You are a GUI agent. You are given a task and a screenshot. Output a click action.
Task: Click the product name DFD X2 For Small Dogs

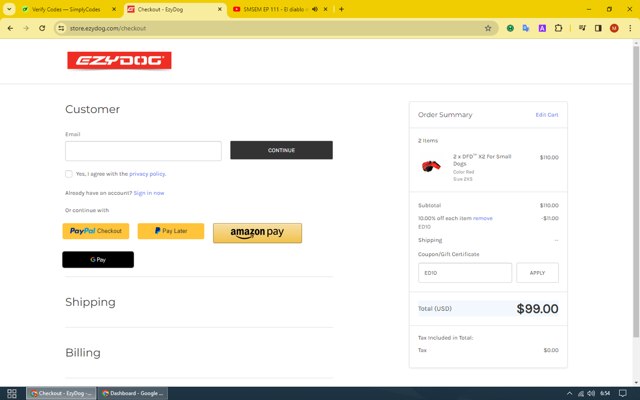[482, 160]
